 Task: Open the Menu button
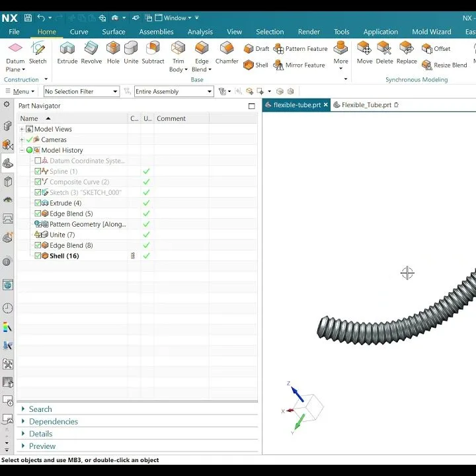pos(20,91)
